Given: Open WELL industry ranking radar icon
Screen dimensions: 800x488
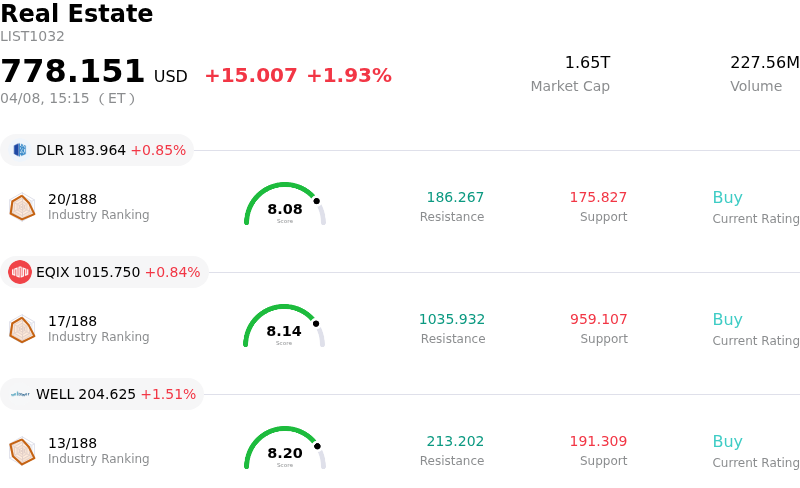Looking at the screenshot, I should pyautogui.click(x=22, y=451).
